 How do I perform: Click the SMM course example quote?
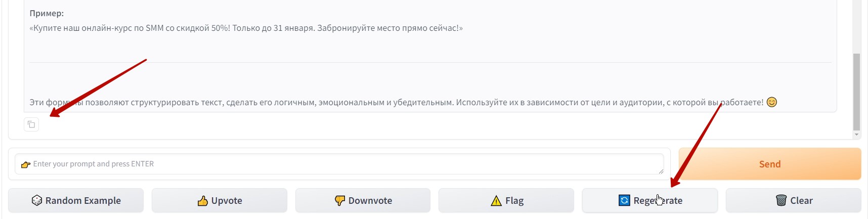[246, 28]
